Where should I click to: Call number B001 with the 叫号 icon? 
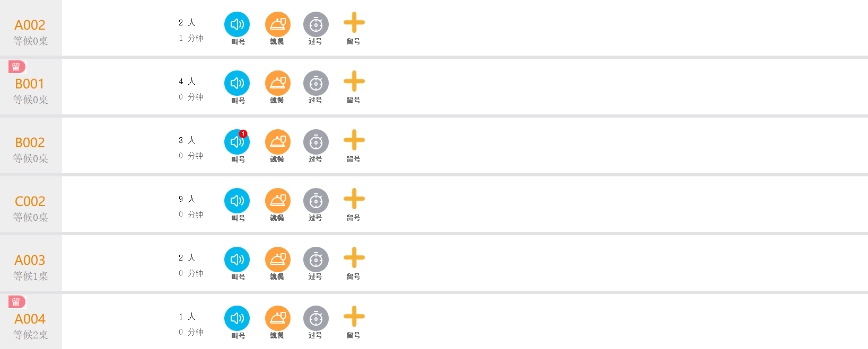click(x=237, y=83)
